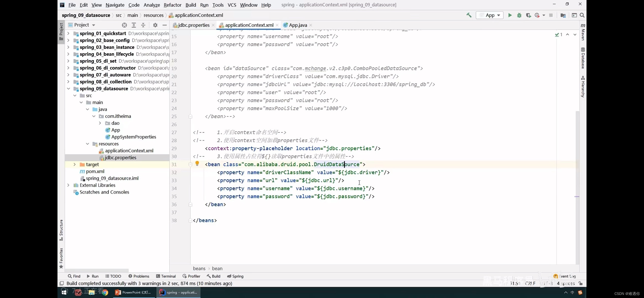Expand the dao package
Screen dimensions: 644x298
tap(100, 123)
